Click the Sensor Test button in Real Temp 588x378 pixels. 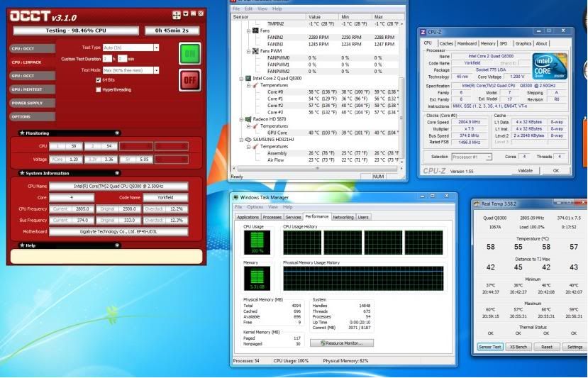tap(489, 347)
